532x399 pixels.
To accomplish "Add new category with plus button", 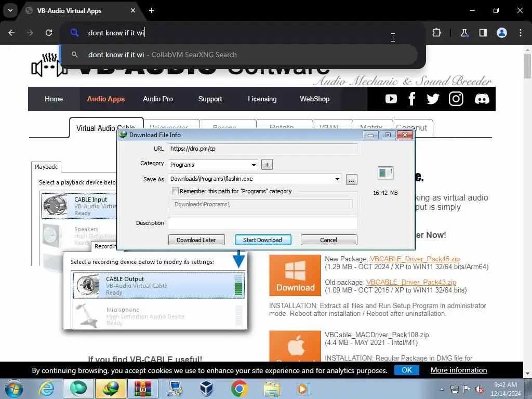I will (267, 165).
